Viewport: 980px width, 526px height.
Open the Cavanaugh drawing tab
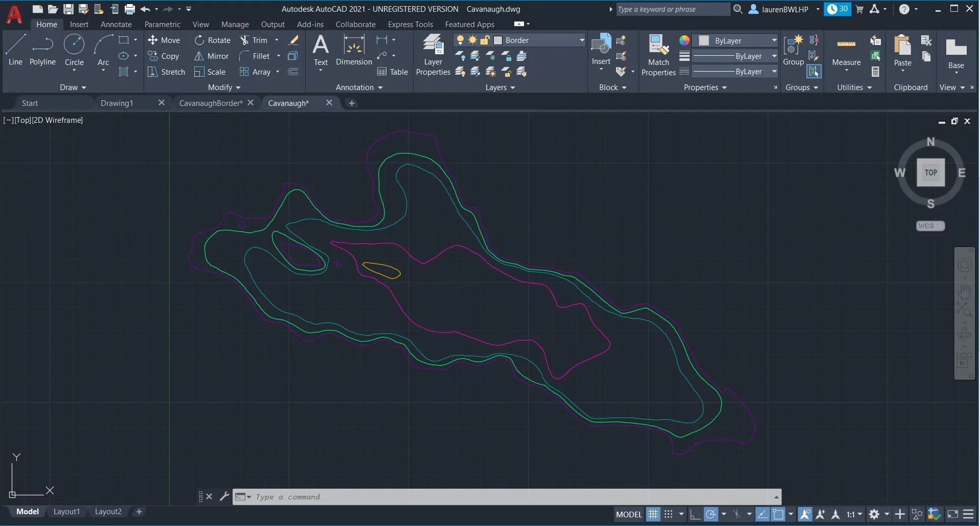288,103
